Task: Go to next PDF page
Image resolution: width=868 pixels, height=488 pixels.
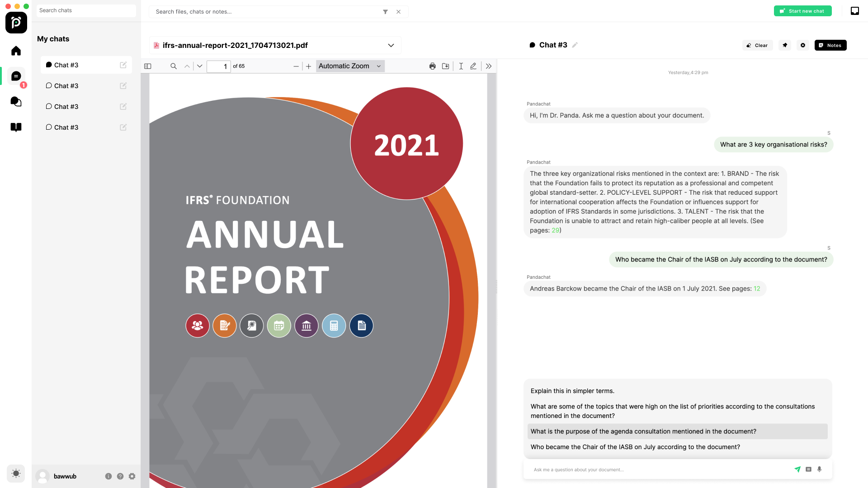Action: 199,66
